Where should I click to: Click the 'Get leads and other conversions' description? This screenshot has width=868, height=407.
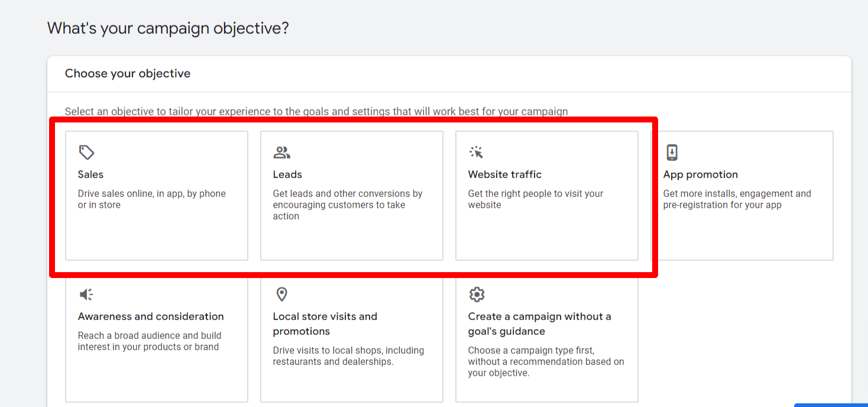[347, 205]
